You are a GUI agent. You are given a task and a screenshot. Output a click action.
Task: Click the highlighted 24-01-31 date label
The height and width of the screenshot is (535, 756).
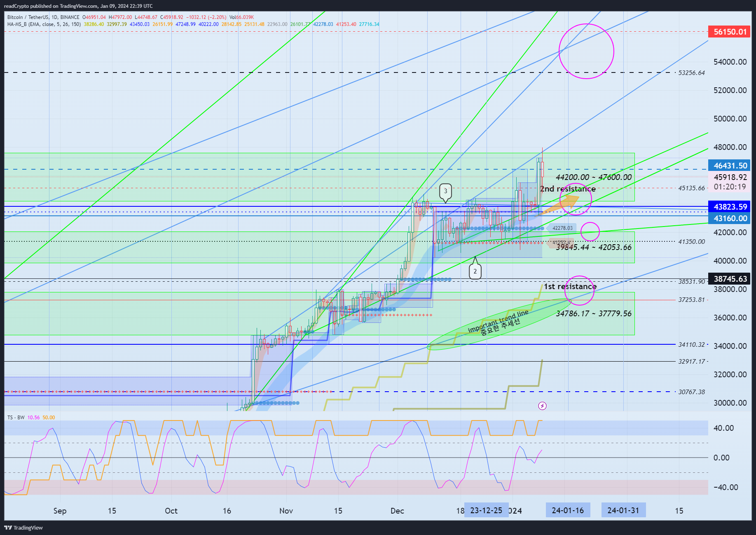click(623, 510)
